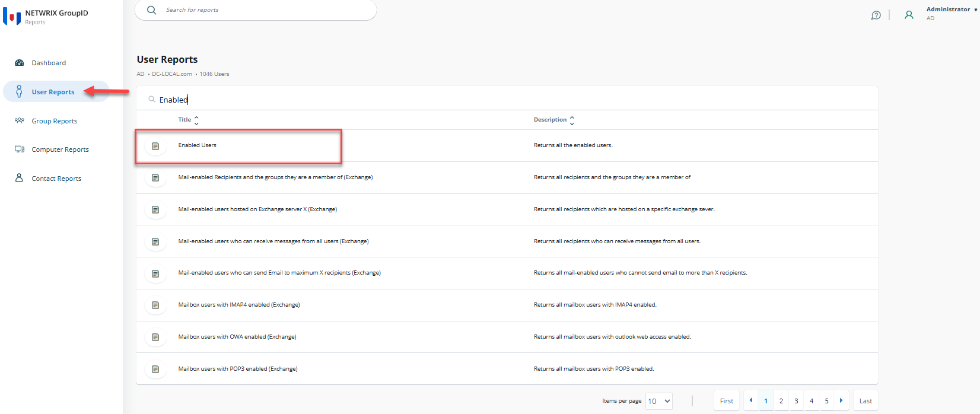Image resolution: width=980 pixels, height=414 pixels.
Task: Click the NETWRIX GroupID logo
Action: 12,16
